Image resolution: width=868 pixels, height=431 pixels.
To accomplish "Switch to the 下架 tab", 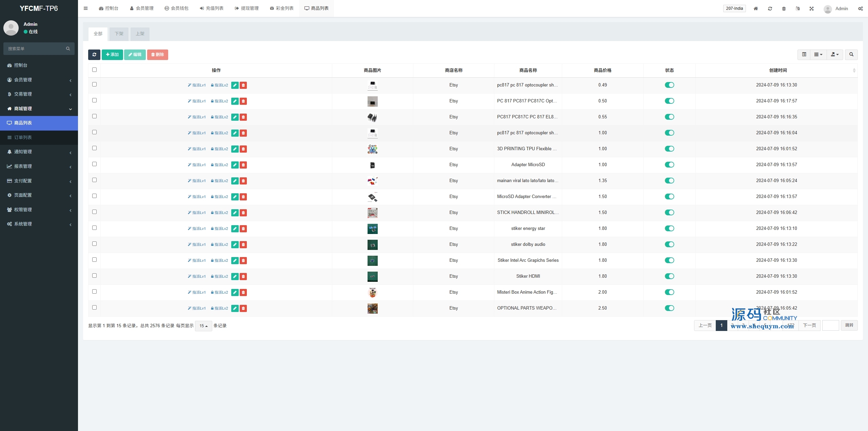I will pyautogui.click(x=119, y=34).
